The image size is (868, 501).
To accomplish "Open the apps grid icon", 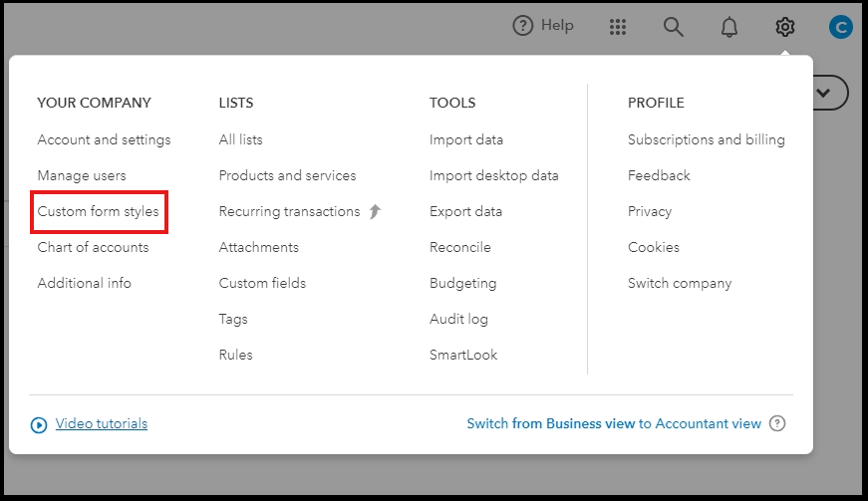I will 618,27.
